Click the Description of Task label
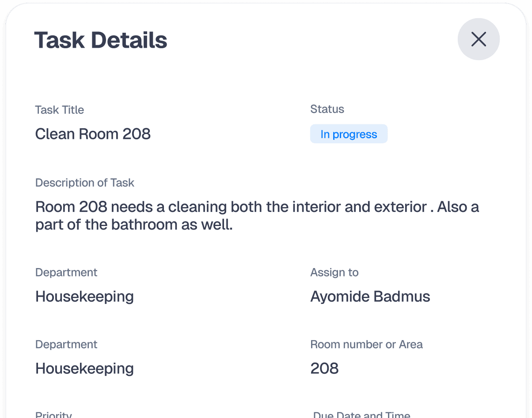Image resolution: width=532 pixels, height=418 pixels. coord(84,182)
